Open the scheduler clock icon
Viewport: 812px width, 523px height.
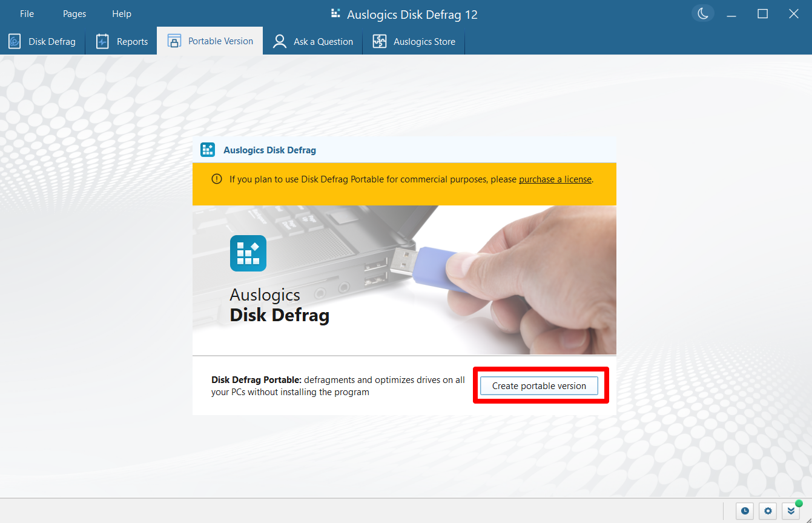pos(745,511)
